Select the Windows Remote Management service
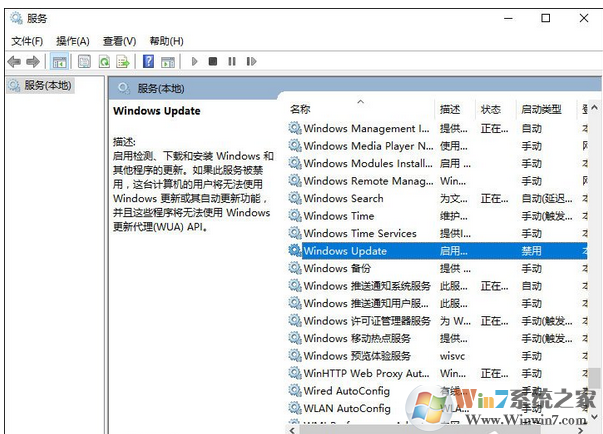The width and height of the screenshot is (603, 434). (x=438, y=181)
